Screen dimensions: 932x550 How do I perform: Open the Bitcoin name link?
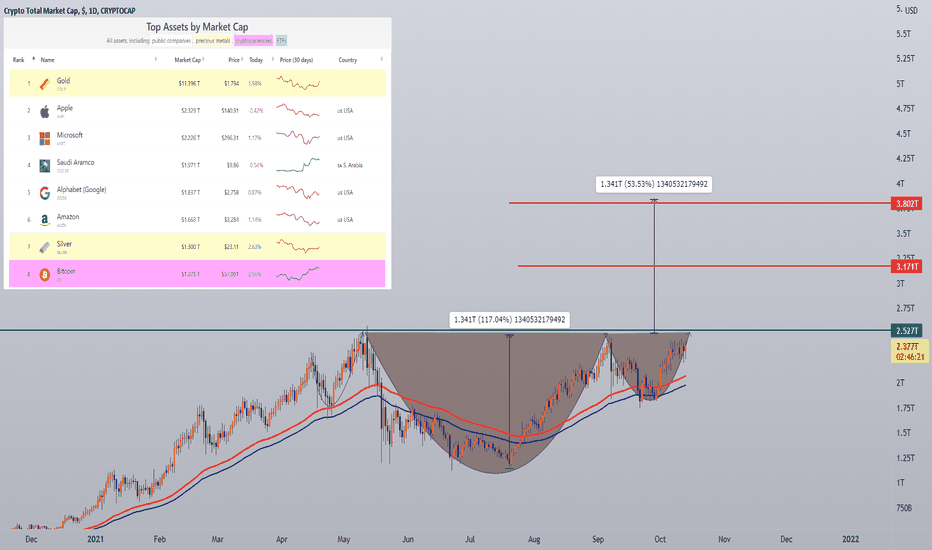tap(66, 271)
